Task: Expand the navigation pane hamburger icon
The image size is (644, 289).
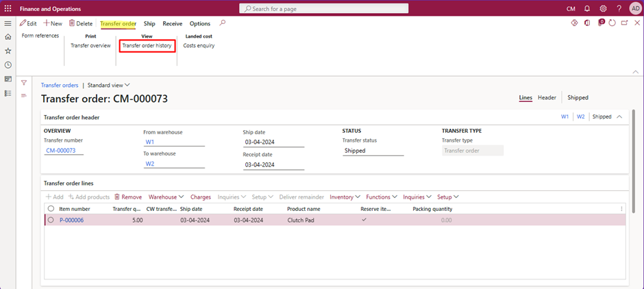Action: [x=8, y=23]
